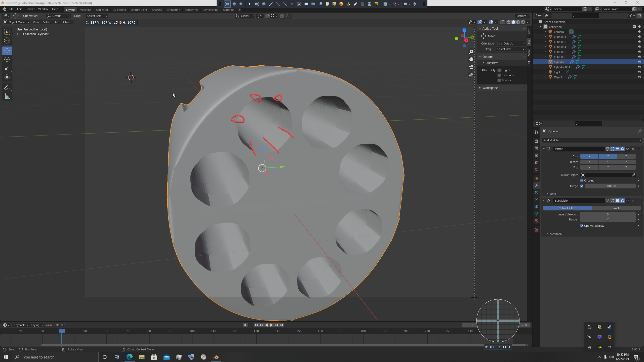Open the Object Mode dropdown

tap(16, 22)
